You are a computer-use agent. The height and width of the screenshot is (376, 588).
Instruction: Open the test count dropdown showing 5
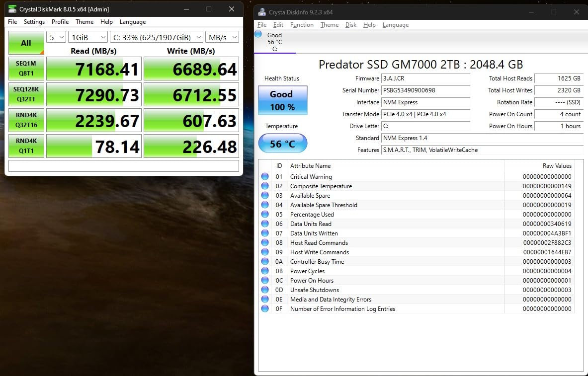click(x=56, y=37)
